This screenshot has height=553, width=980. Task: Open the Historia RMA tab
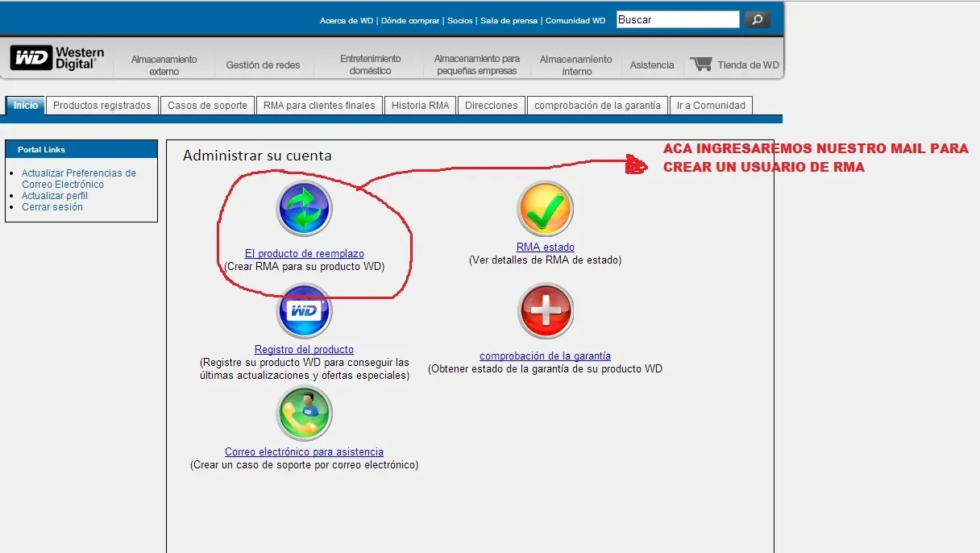coord(420,106)
